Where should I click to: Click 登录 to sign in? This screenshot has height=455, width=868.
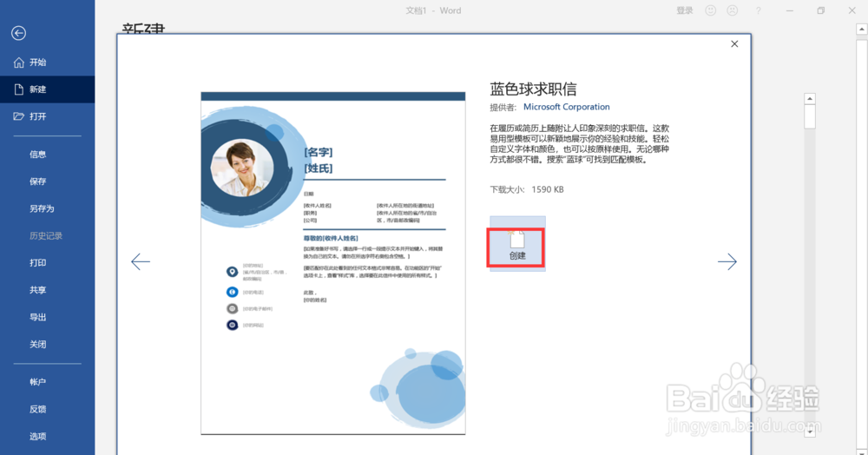click(x=684, y=10)
